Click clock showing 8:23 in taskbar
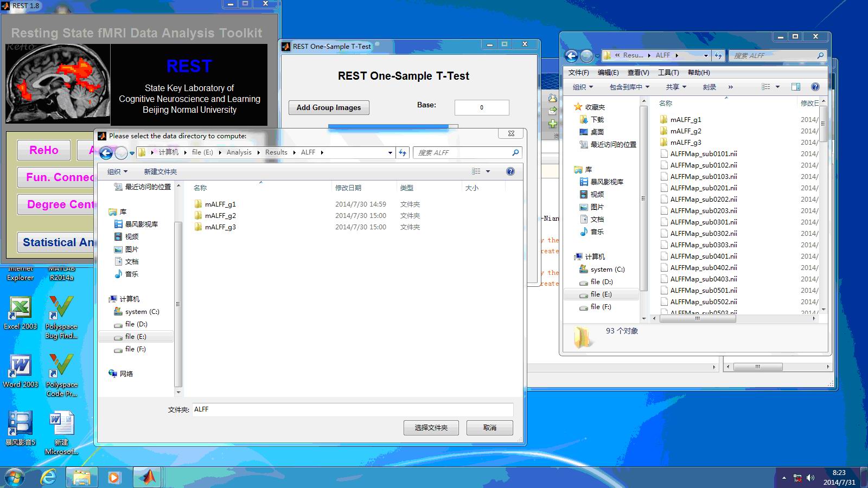 coord(839,473)
